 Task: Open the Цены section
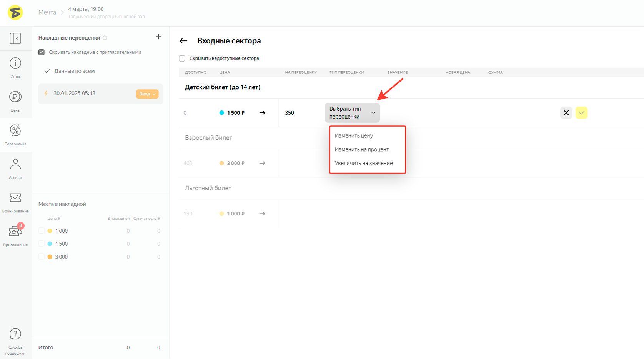coord(15,101)
